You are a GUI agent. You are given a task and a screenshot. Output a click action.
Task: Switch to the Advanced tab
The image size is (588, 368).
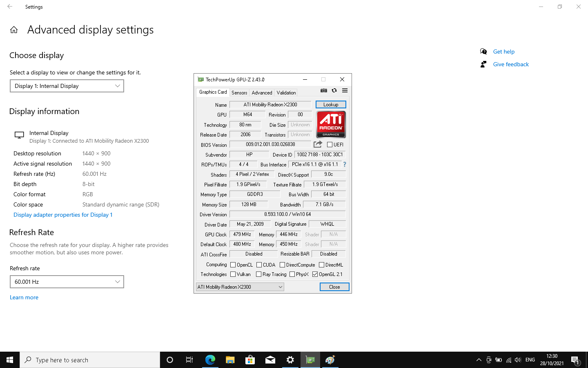(262, 93)
